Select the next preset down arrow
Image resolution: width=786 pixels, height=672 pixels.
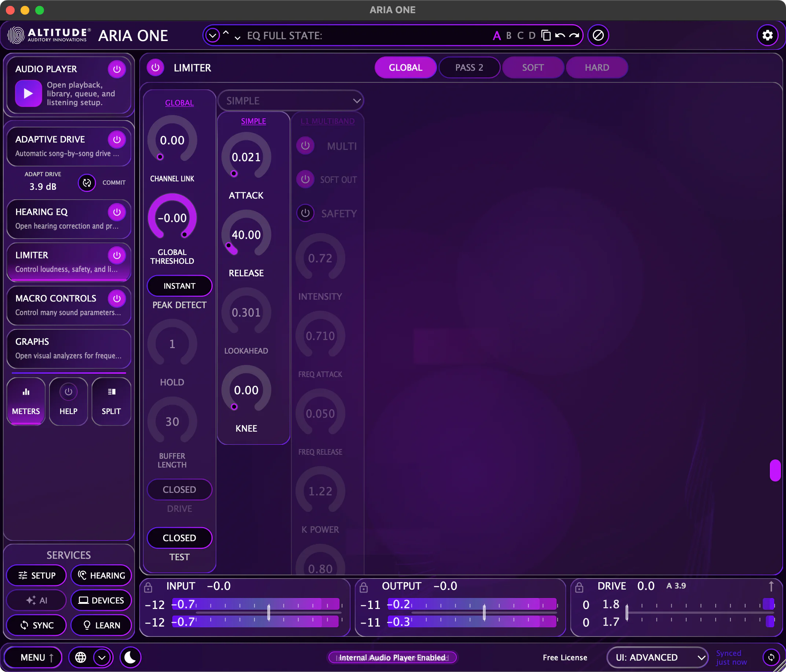(x=238, y=38)
